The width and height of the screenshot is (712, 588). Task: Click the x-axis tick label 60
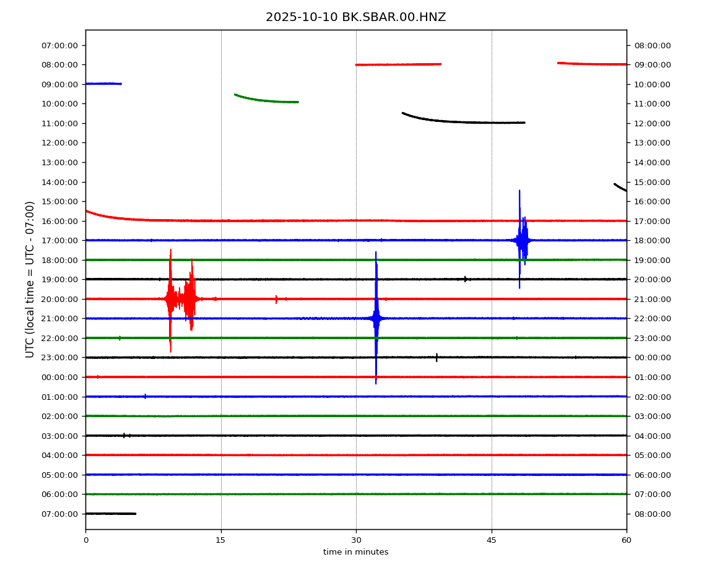pyautogui.click(x=627, y=540)
